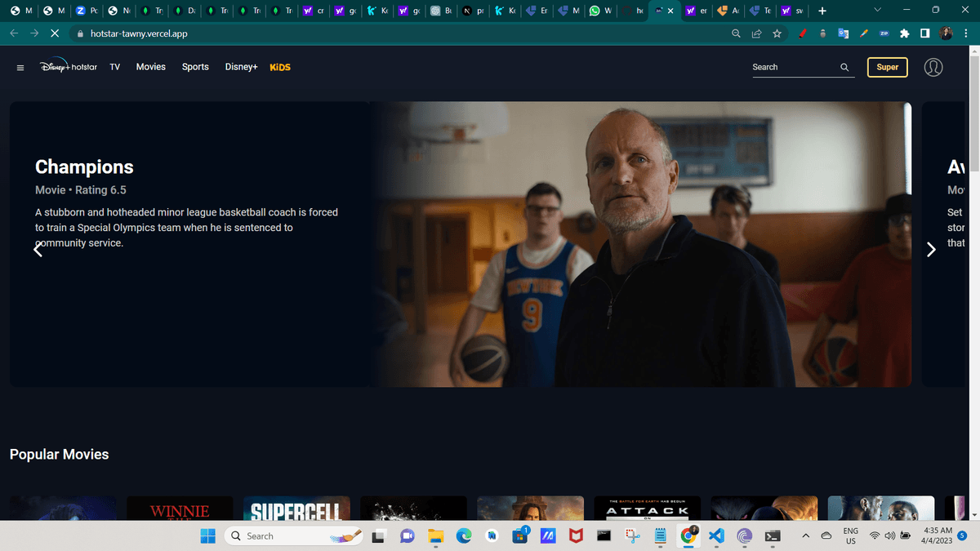Click the magnifier icon in Hotstar search
This screenshot has width=980, height=551.
(844, 68)
